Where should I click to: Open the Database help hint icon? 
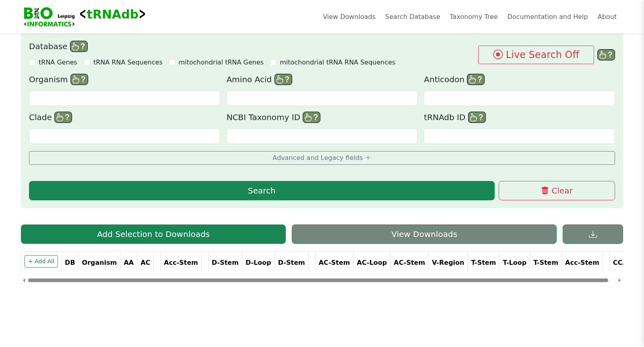[x=79, y=46]
